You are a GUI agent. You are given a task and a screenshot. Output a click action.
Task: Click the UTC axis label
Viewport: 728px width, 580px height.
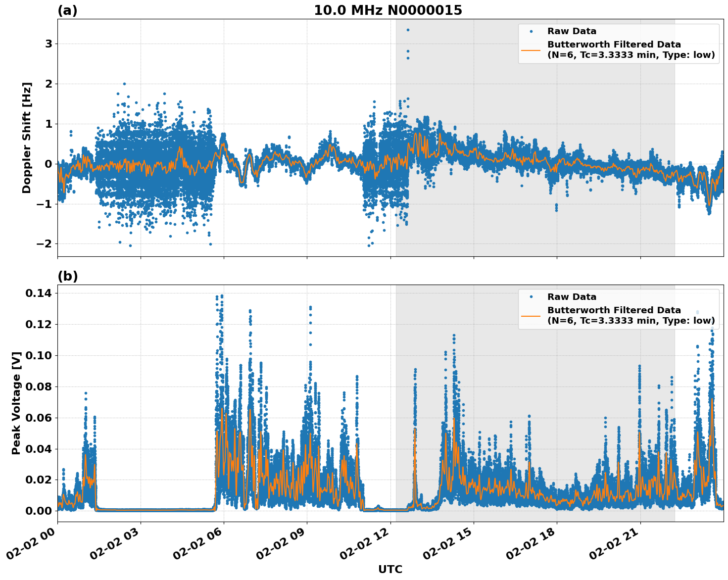389,569
